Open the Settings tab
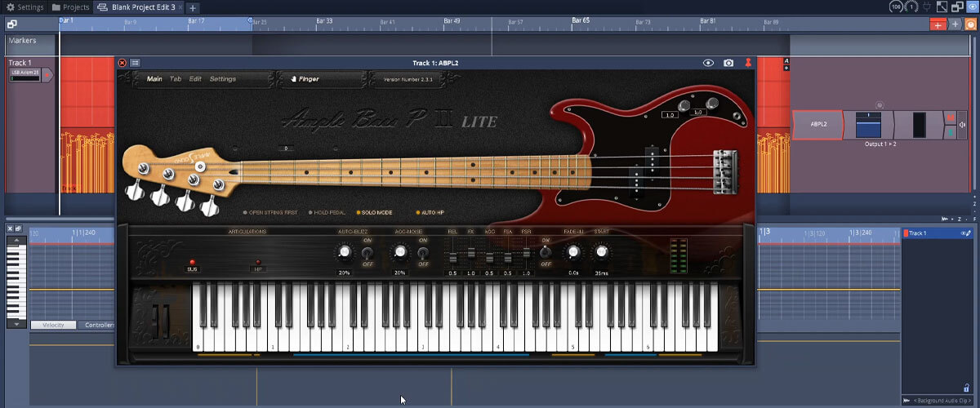Screen dimensions: 980x408 coord(24,7)
